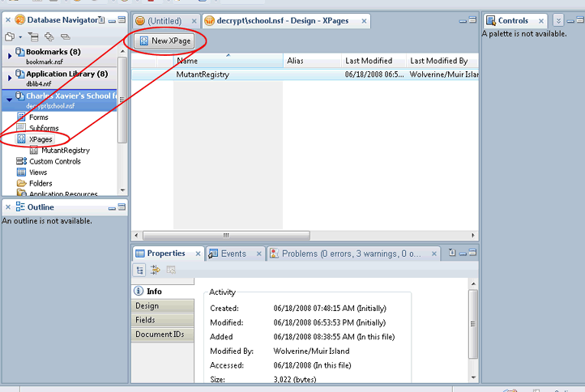Select XPages in the navigator tree
The height and width of the screenshot is (392, 585).
41,139
